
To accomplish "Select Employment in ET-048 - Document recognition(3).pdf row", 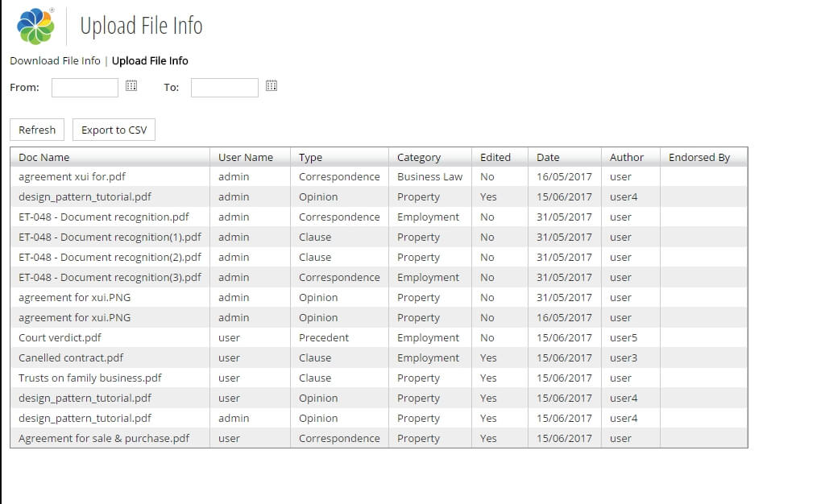I will 429,278.
